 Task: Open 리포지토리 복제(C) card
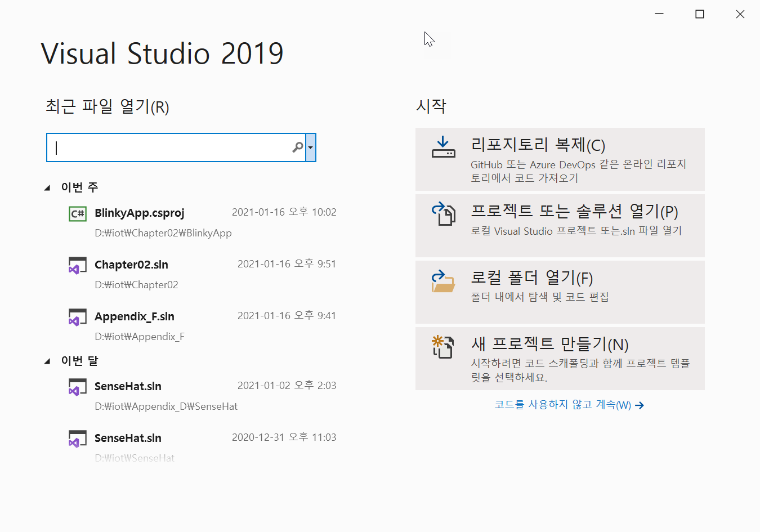point(560,159)
